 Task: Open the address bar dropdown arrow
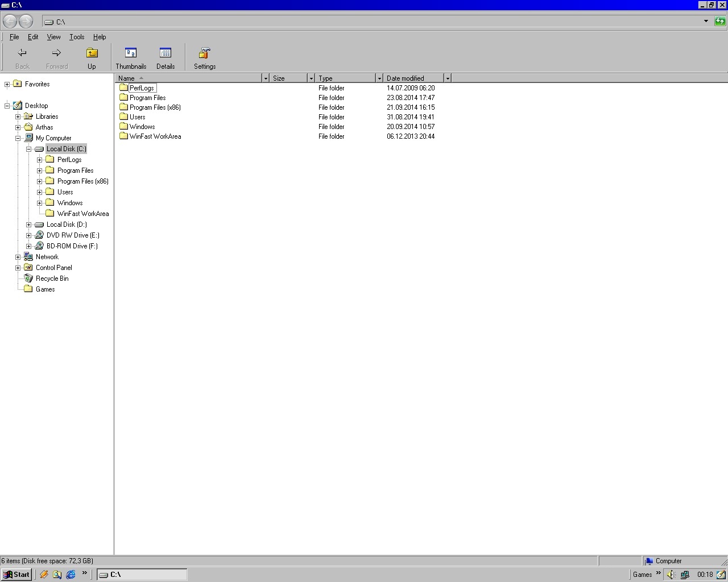pyautogui.click(x=706, y=22)
